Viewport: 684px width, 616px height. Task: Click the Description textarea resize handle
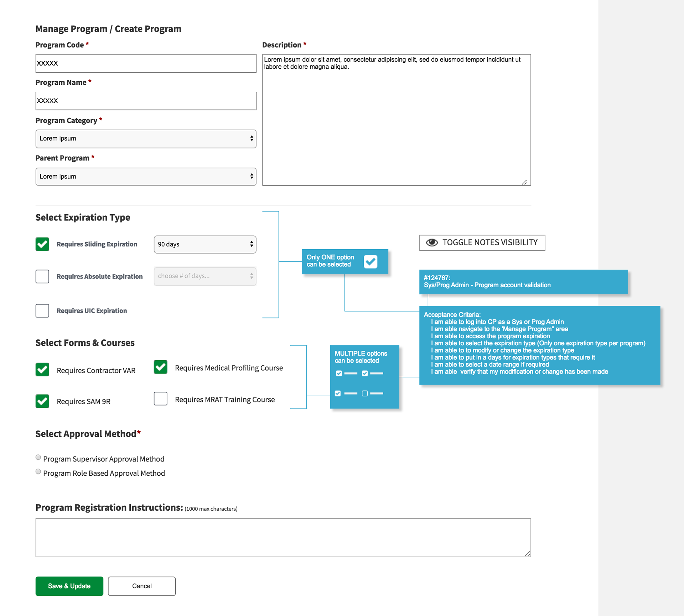tap(524, 182)
